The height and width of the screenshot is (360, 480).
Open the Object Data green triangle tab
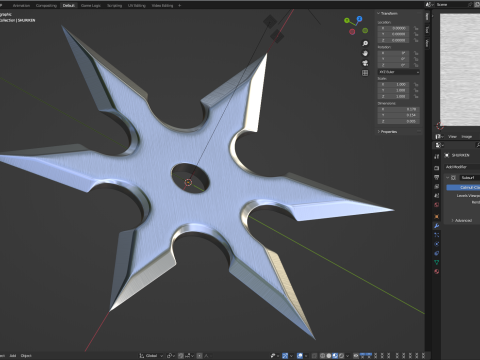point(437,262)
